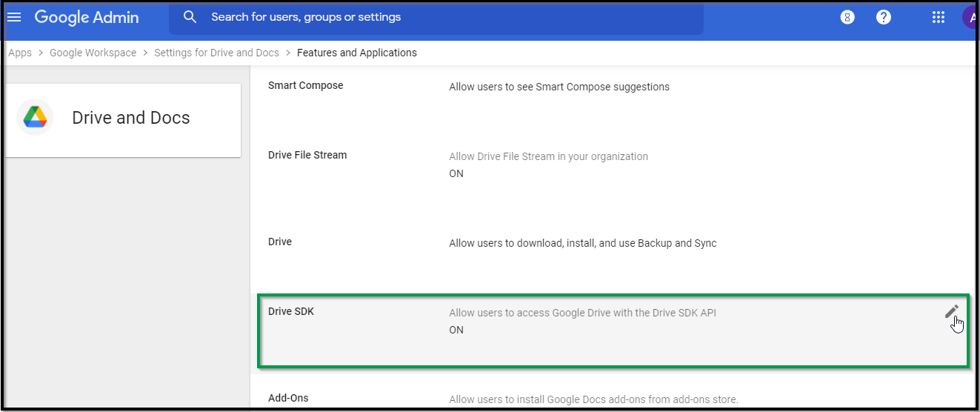Viewport: 980px width, 412px height.
Task: Open the Backup and Sync description for Drive
Action: pos(582,243)
